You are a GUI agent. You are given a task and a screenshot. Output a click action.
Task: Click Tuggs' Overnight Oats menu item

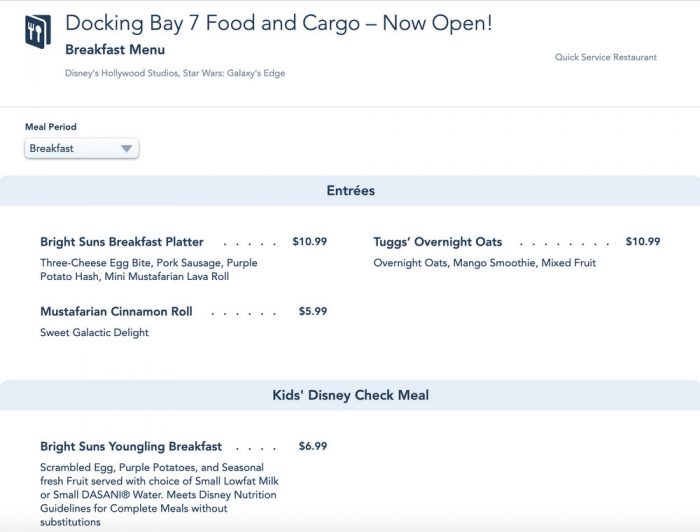coord(438,242)
